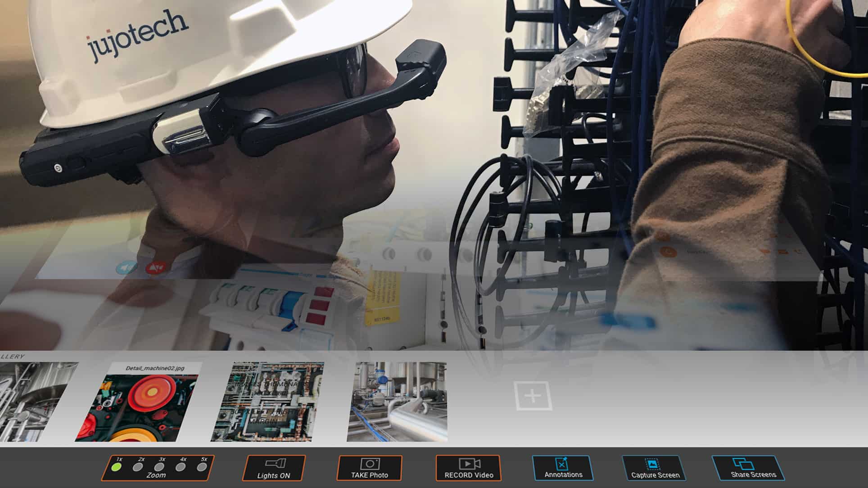Screen dimensions: 868x488
Task: Start recording with the RECORD Video button
Action: (468, 468)
